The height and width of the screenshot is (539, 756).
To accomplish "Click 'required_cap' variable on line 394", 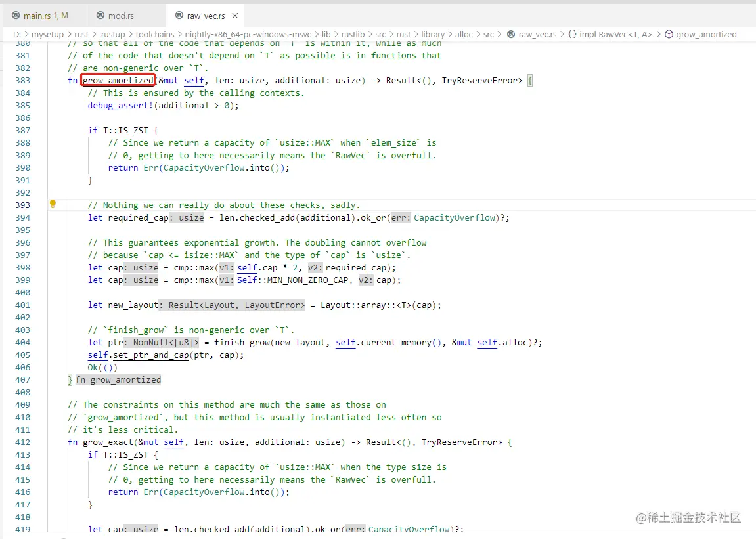I will tap(138, 218).
